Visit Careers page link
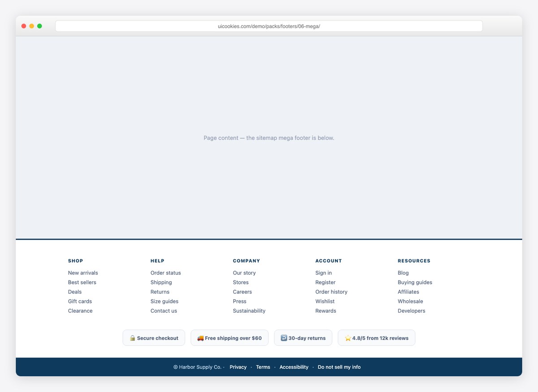Image resolution: width=538 pixels, height=392 pixels. click(x=243, y=292)
